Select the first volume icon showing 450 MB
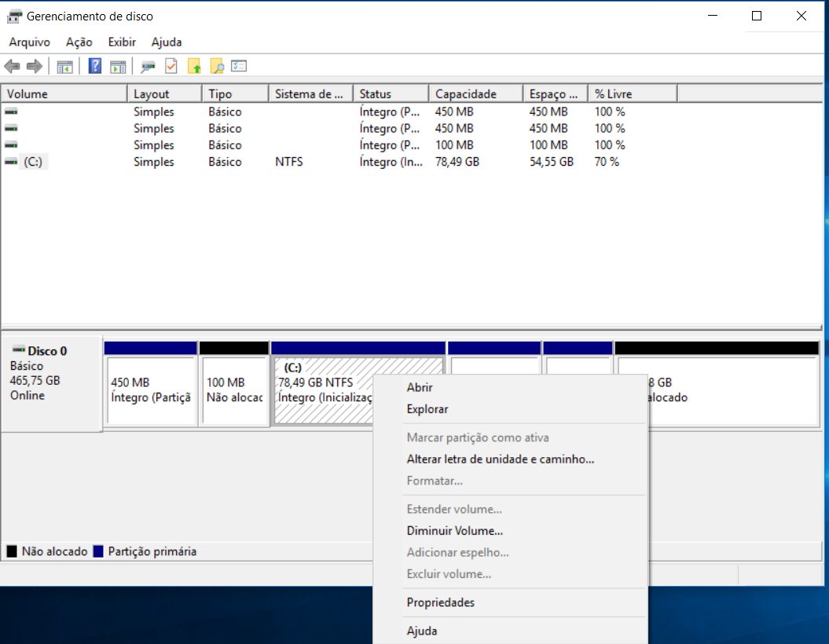This screenshot has height=644, width=829. click(11, 112)
